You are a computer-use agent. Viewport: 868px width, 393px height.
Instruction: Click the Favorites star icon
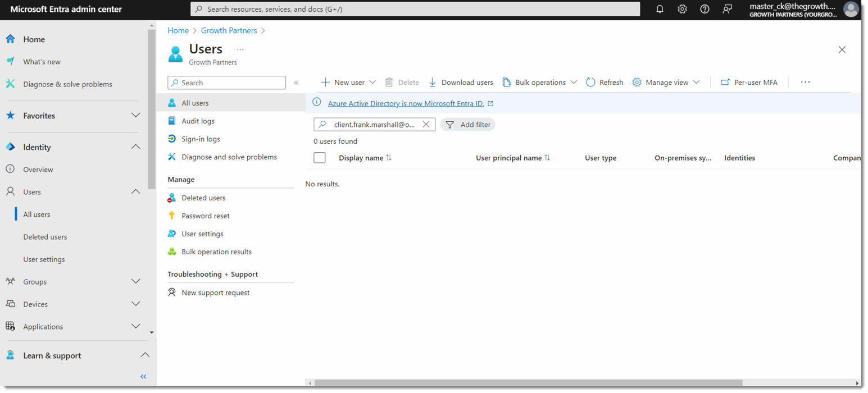click(x=10, y=116)
